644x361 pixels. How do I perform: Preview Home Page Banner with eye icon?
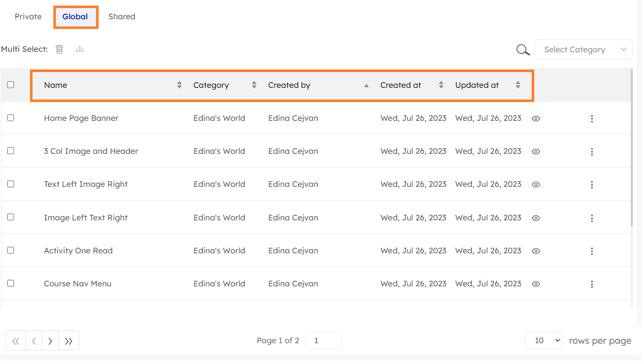pos(536,118)
